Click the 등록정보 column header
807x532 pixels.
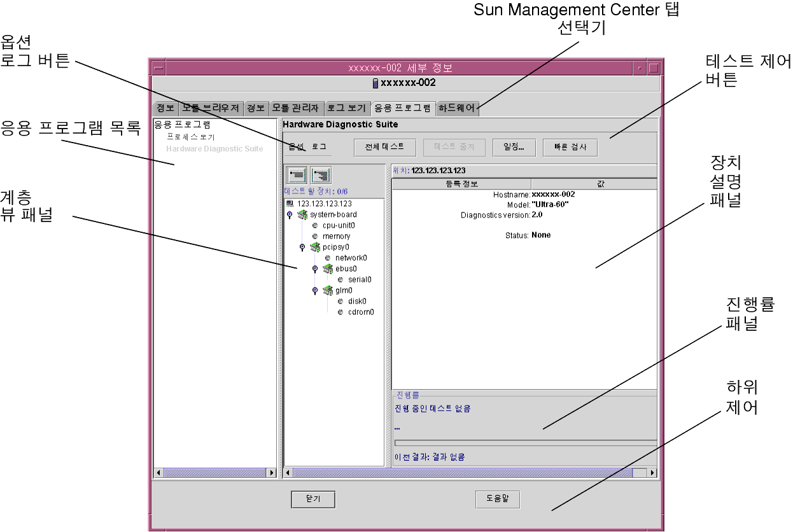click(x=461, y=185)
